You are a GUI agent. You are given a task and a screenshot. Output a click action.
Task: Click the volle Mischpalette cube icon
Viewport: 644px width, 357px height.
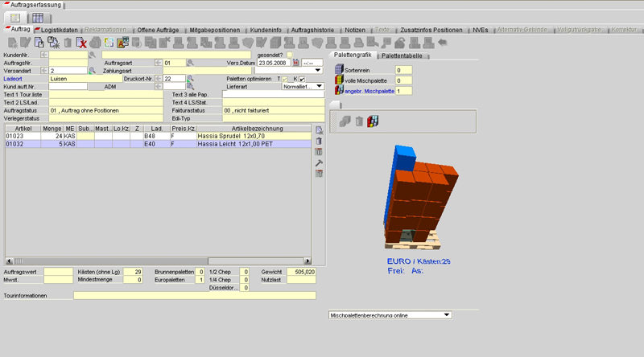339,80
